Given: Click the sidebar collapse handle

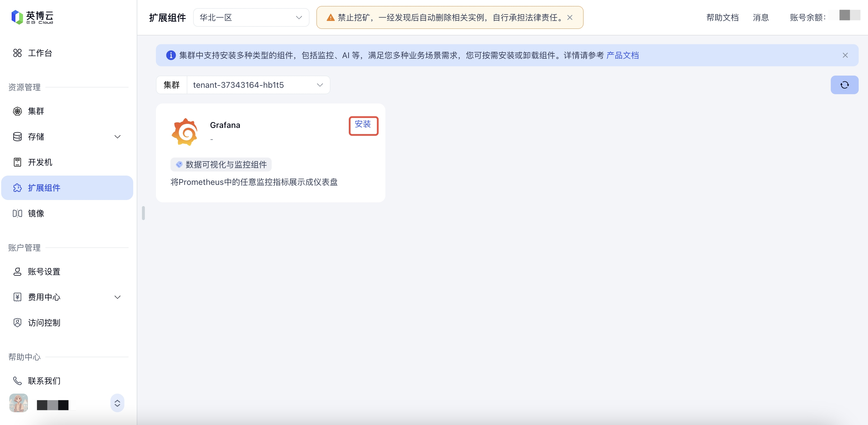Looking at the screenshot, I should point(143,213).
